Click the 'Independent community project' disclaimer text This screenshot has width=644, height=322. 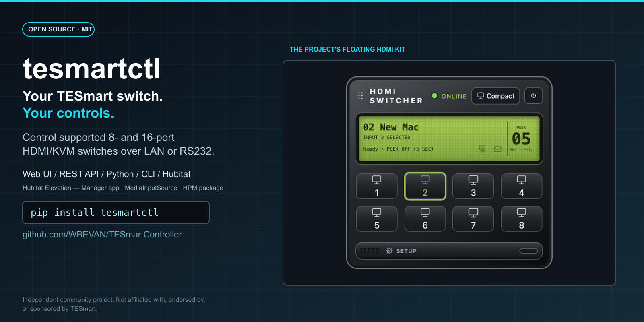[x=114, y=304]
